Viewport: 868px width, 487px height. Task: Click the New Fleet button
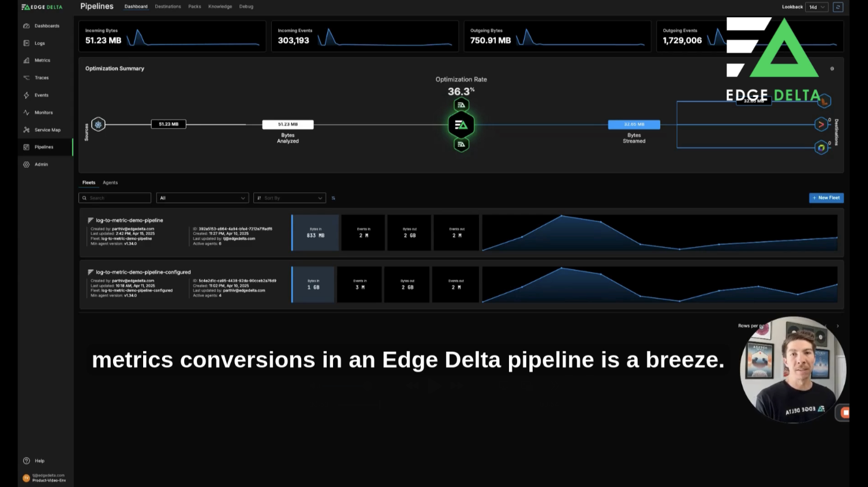826,198
